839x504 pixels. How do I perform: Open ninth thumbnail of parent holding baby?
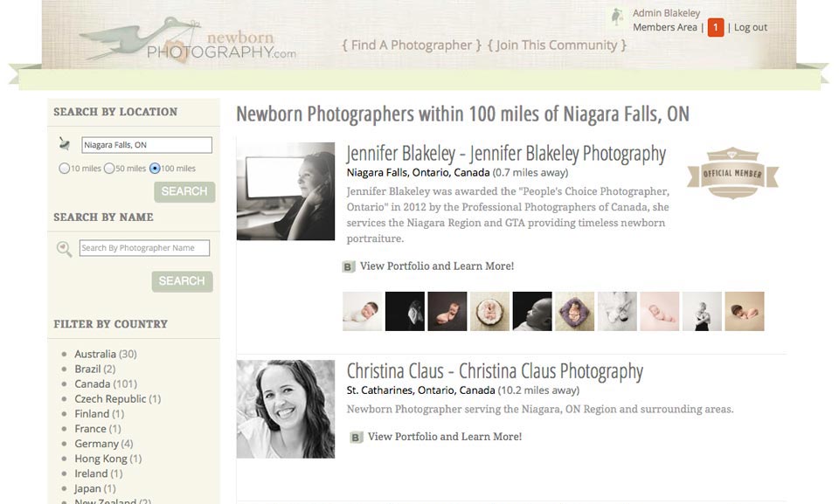[702, 311]
